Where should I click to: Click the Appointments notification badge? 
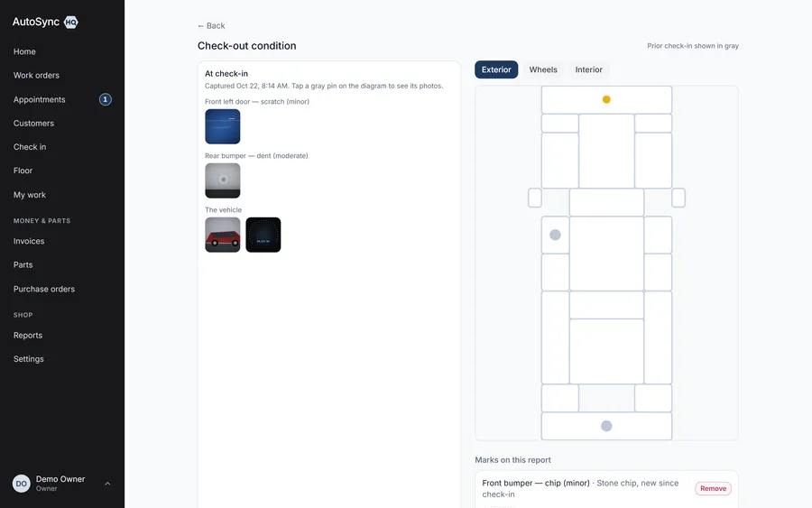point(106,99)
